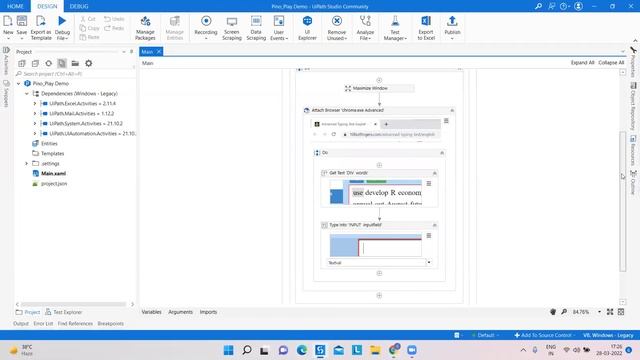Open the Properties side panel
640x360 pixels.
(x=633, y=61)
